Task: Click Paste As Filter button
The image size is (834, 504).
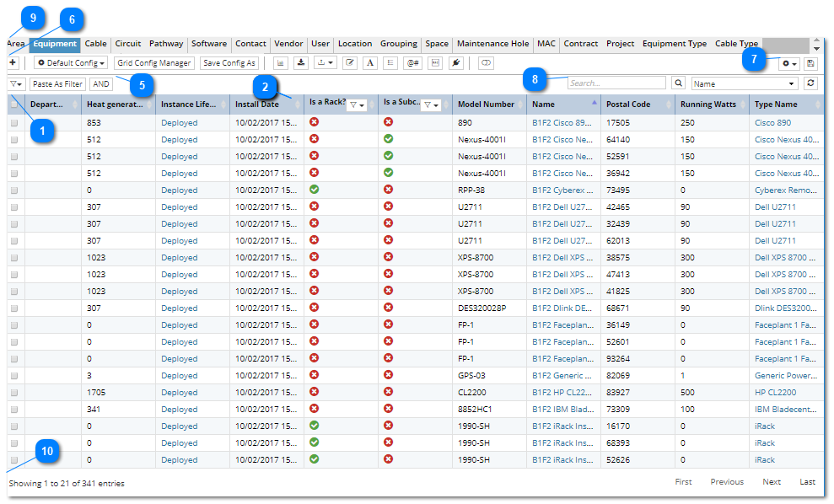Action: [57, 84]
